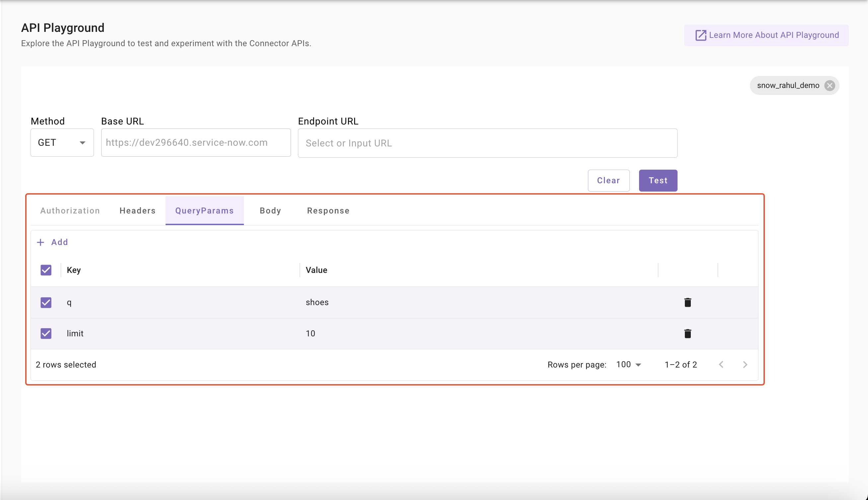This screenshot has height=500, width=868.
Task: Uncheck the 'limit' row checkbox
Action: pos(46,333)
